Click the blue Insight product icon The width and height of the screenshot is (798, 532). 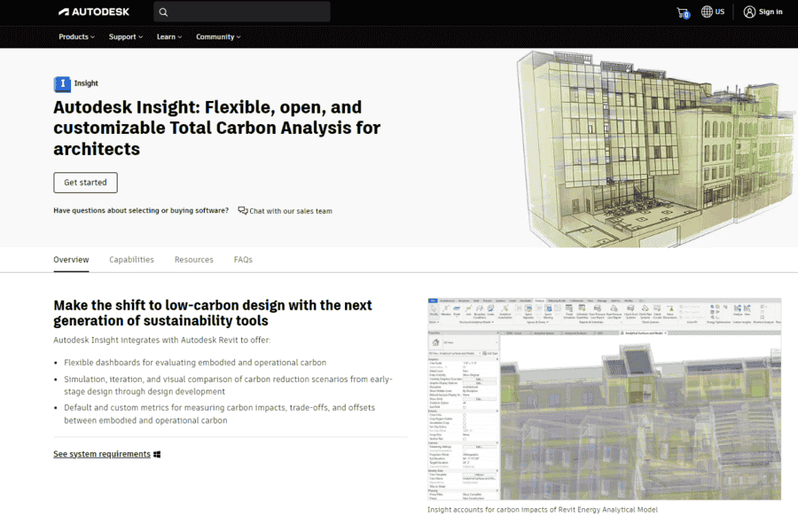(x=62, y=83)
